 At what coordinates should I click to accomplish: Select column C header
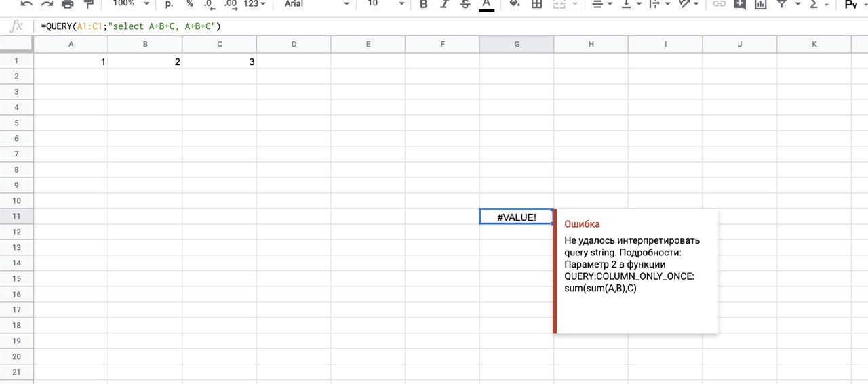(x=220, y=44)
